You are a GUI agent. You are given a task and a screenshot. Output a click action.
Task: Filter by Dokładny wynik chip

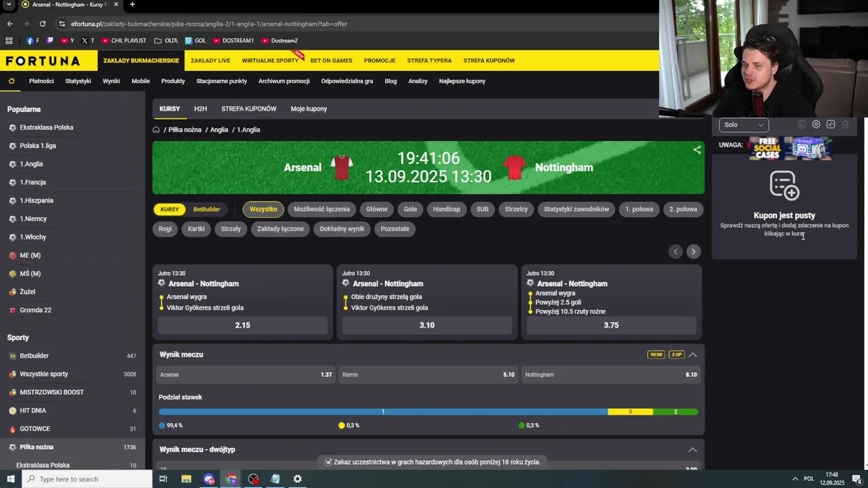coord(342,229)
